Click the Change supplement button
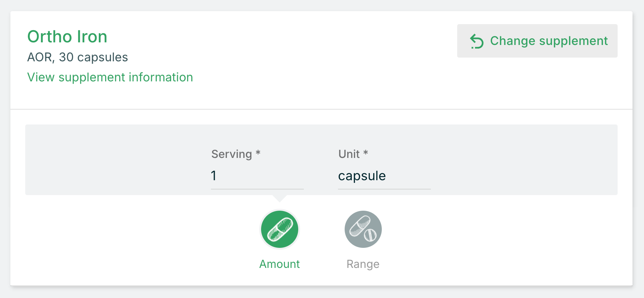Screen dimensions: 644x298 pos(537,41)
